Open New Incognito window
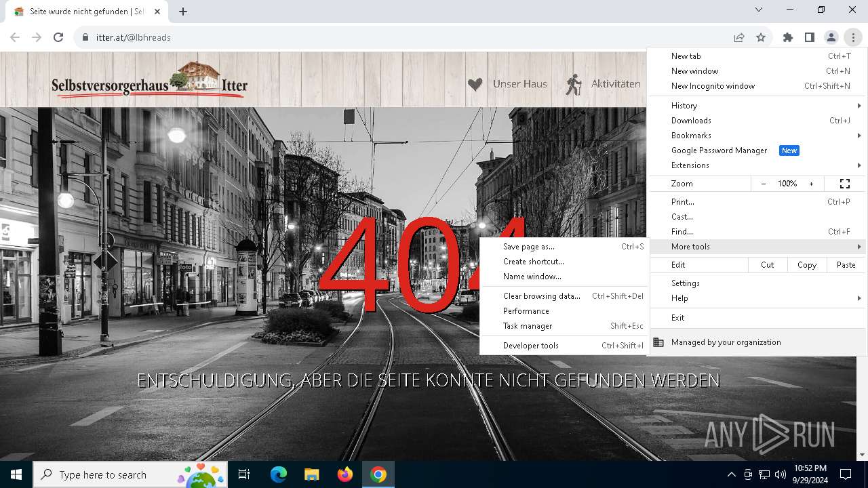Viewport: 868px width, 488px height. 757,86
